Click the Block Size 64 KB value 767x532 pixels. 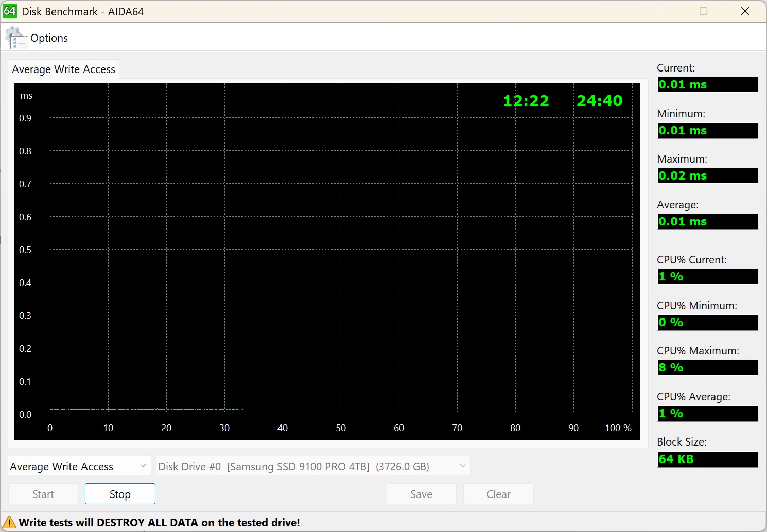pos(707,459)
